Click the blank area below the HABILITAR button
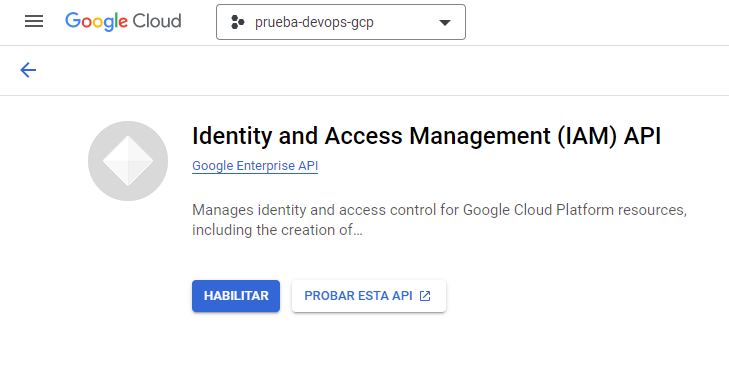 [x=236, y=342]
